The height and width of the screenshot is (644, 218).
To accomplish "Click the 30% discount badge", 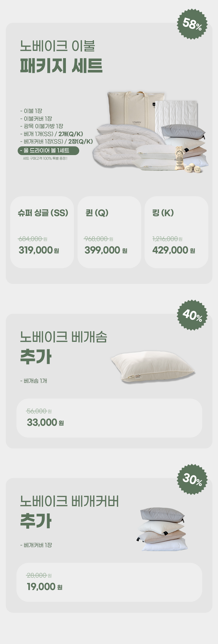I will pyautogui.click(x=192, y=479).
